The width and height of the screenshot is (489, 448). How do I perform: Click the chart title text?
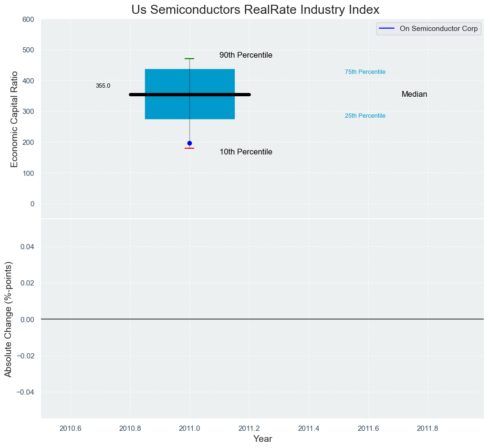[x=255, y=10]
